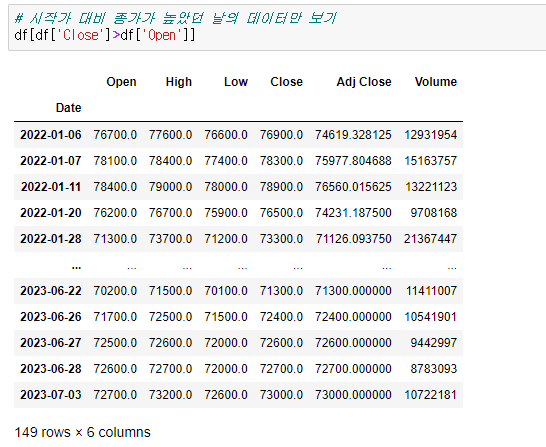Click Volume value 13221123

coord(431,187)
